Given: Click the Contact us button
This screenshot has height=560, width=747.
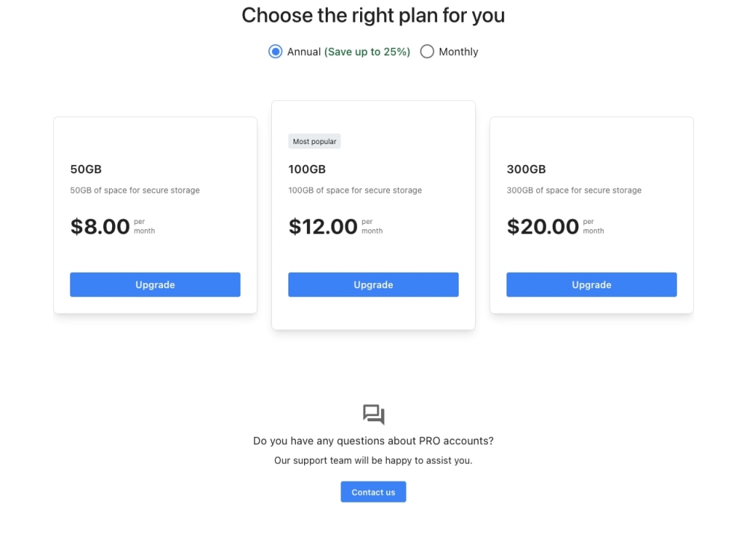Looking at the screenshot, I should tap(373, 491).
